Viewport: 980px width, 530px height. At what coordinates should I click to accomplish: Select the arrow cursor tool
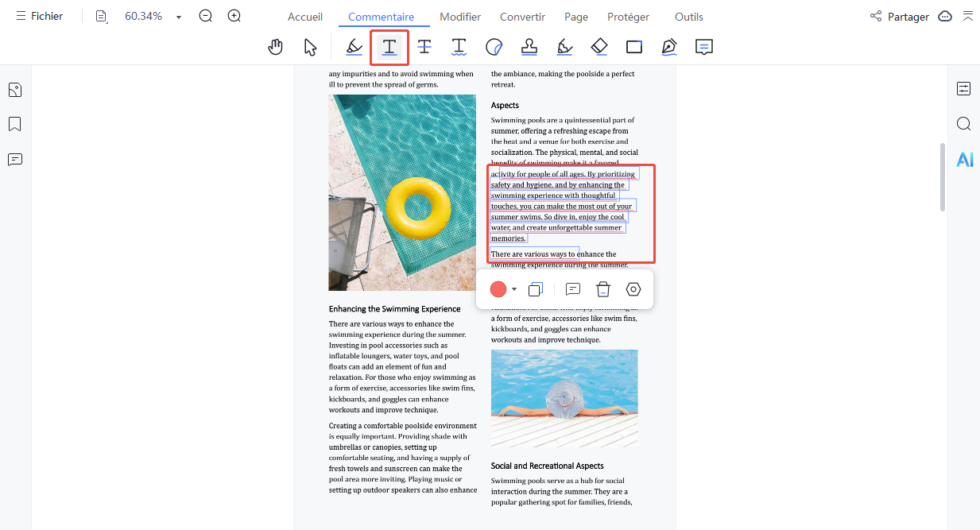311,47
